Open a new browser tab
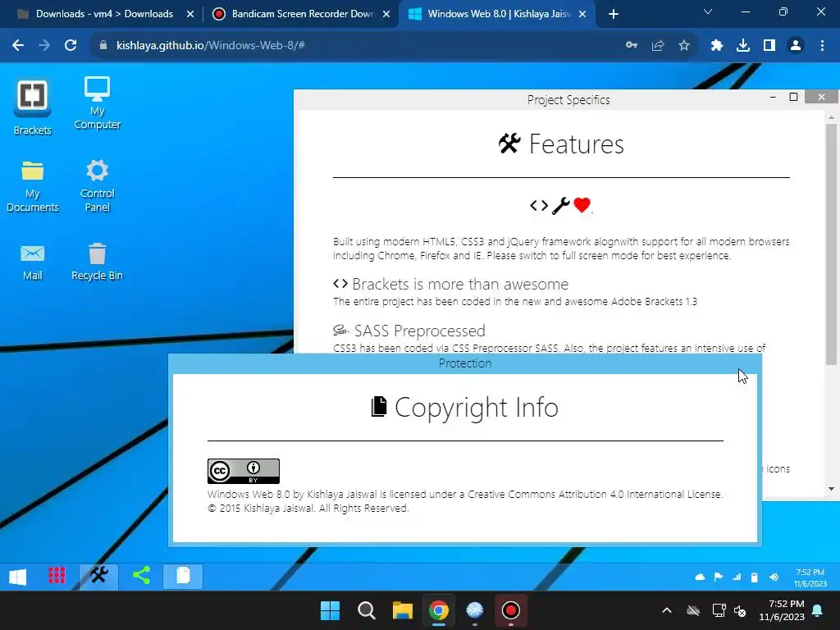 coord(614,15)
